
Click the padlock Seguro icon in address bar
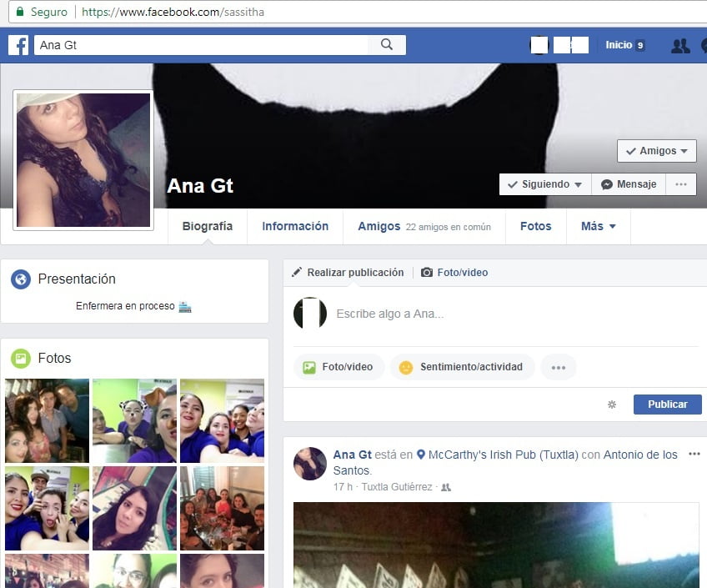(x=20, y=12)
